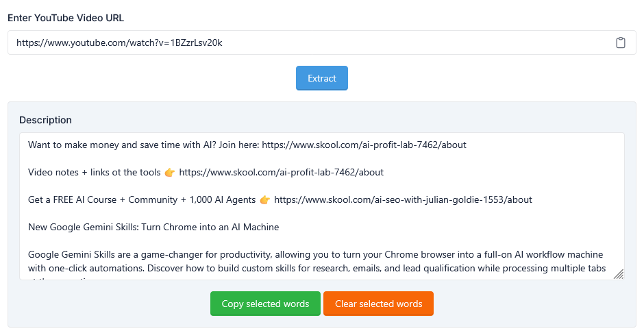Click the "Enter YouTube Video URL" label

tap(66, 17)
